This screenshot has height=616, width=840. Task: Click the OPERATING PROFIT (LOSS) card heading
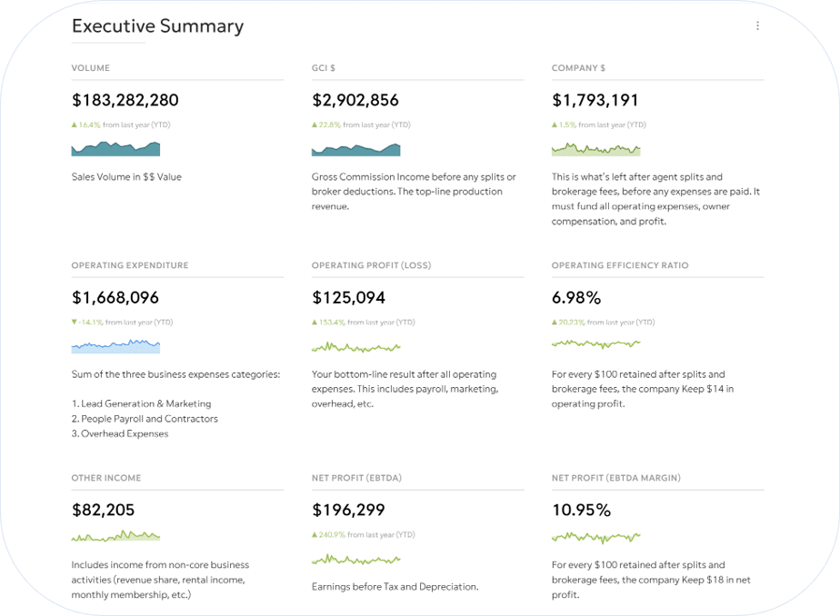(372, 265)
